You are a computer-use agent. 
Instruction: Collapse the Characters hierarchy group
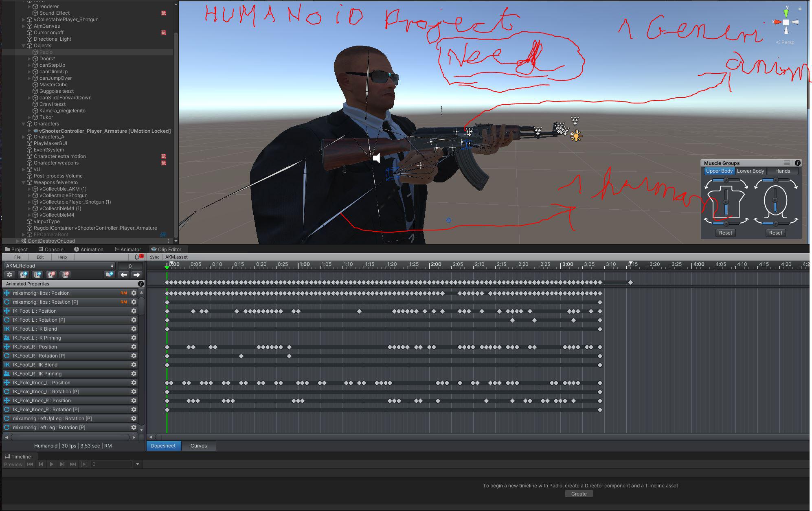tap(24, 124)
